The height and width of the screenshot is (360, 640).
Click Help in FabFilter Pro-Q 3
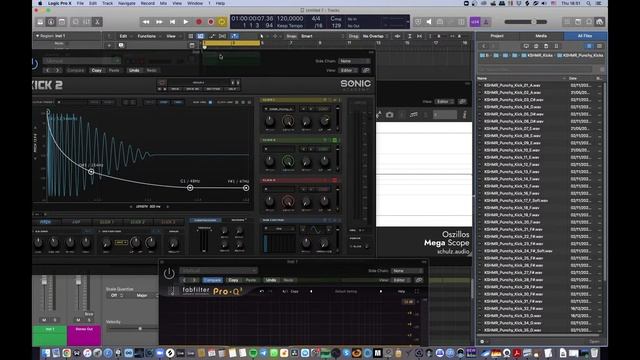[402, 291]
